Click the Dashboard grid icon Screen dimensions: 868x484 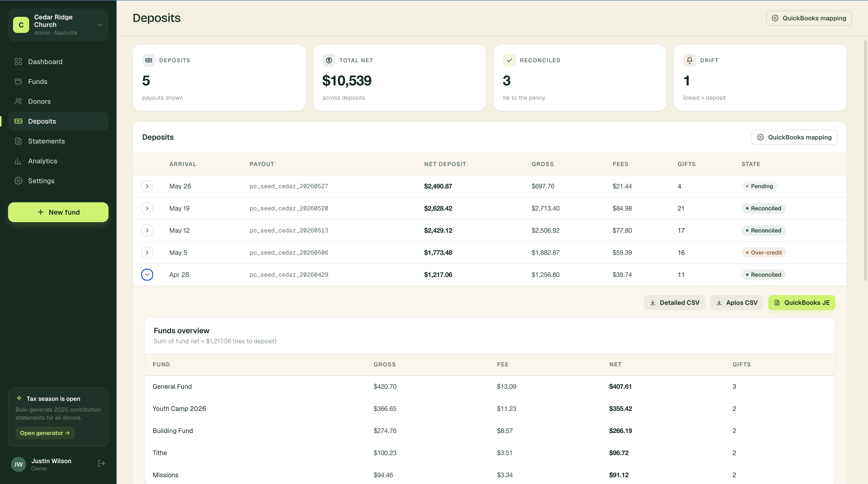point(18,62)
